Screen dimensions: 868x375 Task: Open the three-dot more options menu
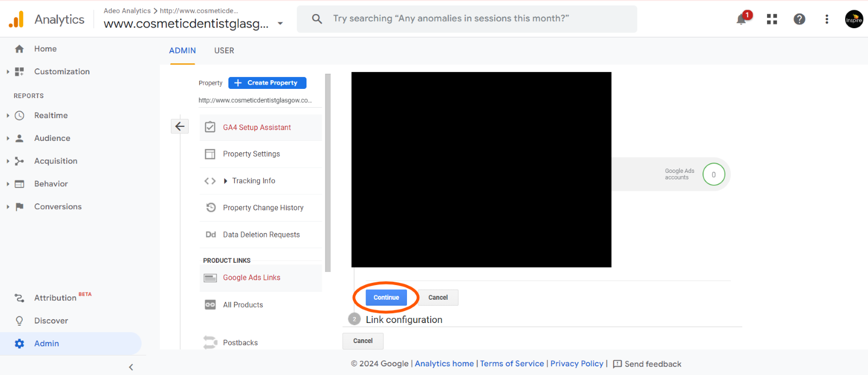pos(827,20)
